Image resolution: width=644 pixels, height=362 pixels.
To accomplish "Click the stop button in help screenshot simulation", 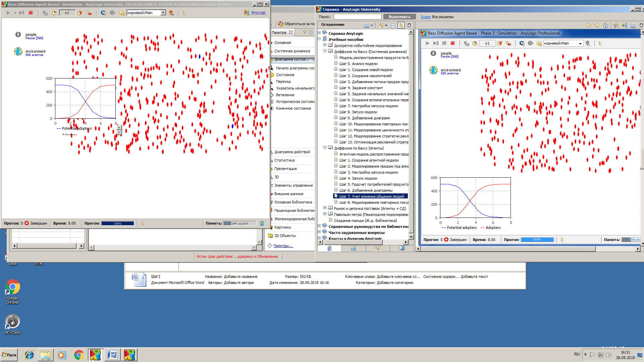I will (452, 43).
